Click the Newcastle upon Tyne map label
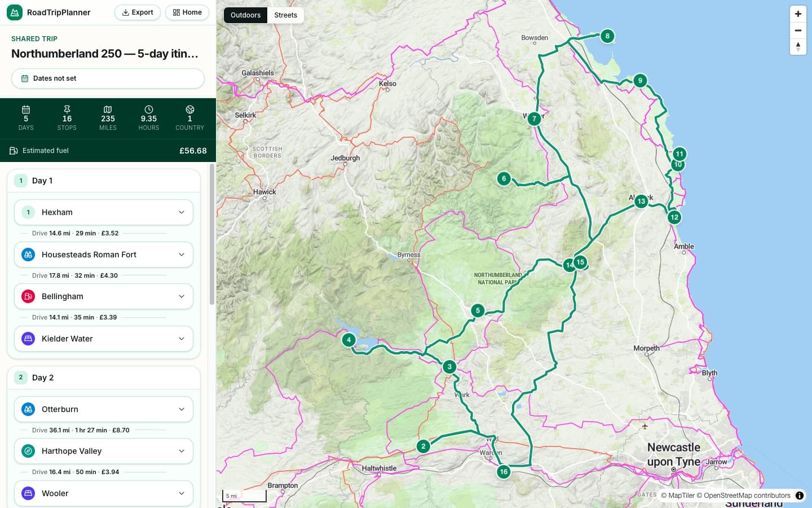The width and height of the screenshot is (812, 508). [674, 454]
